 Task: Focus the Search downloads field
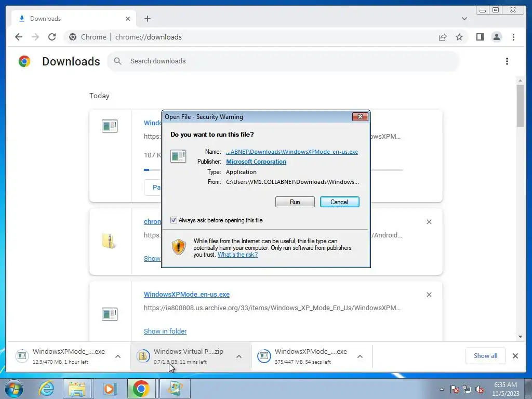point(283,61)
